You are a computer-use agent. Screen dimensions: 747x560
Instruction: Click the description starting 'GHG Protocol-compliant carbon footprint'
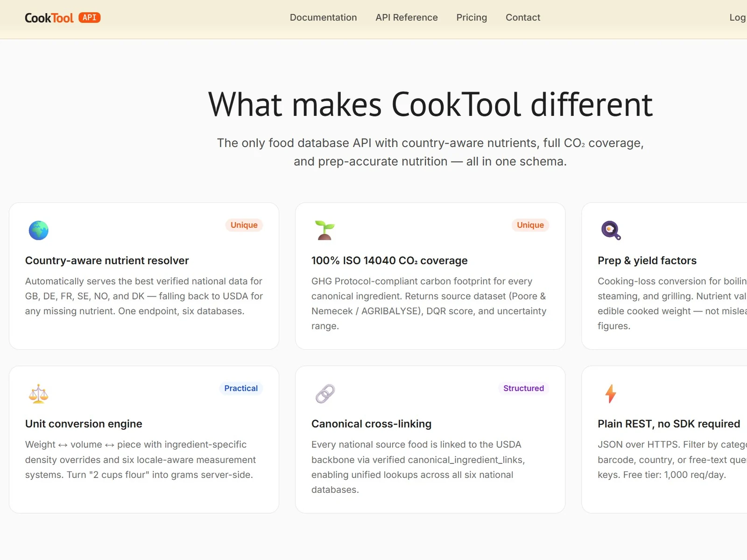[x=429, y=303]
